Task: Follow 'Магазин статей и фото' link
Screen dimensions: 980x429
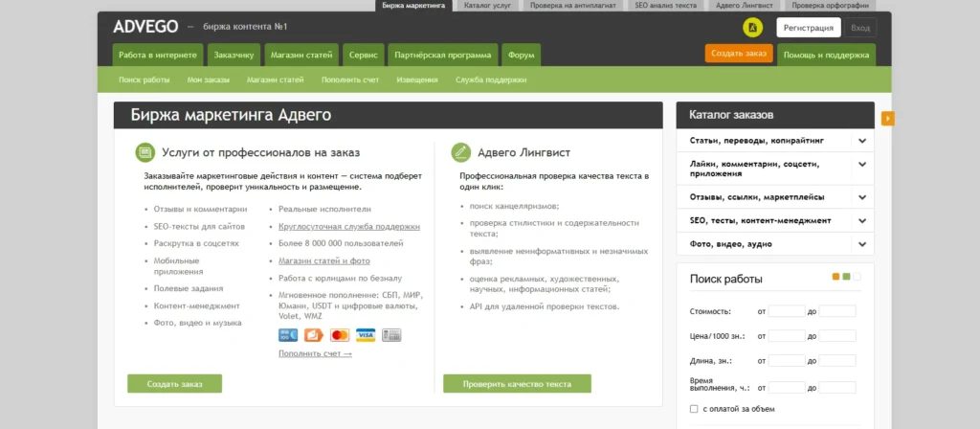Action: tap(324, 260)
